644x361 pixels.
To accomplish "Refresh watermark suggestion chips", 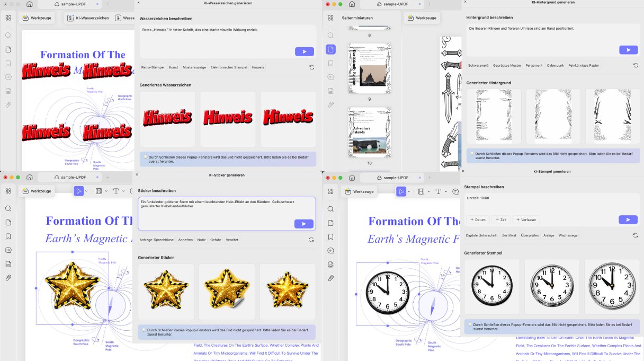I will pyautogui.click(x=312, y=67).
